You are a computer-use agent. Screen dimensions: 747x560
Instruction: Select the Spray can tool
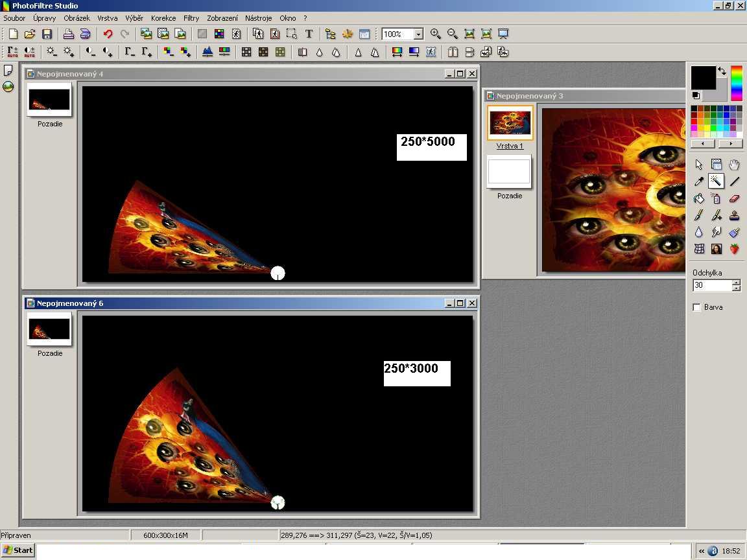717,199
